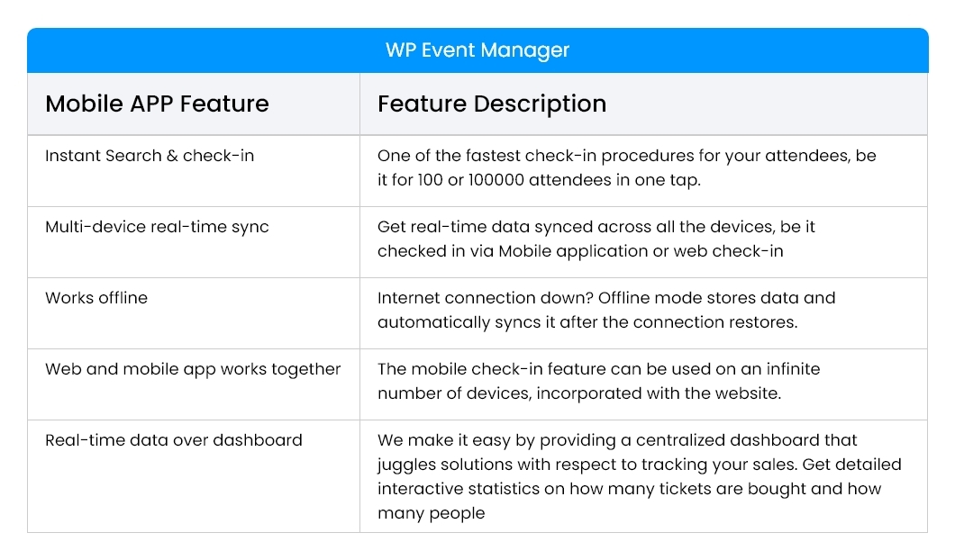The width and height of the screenshot is (955, 560).
Task: Click the final 'many people' text line
Action: click(432, 513)
